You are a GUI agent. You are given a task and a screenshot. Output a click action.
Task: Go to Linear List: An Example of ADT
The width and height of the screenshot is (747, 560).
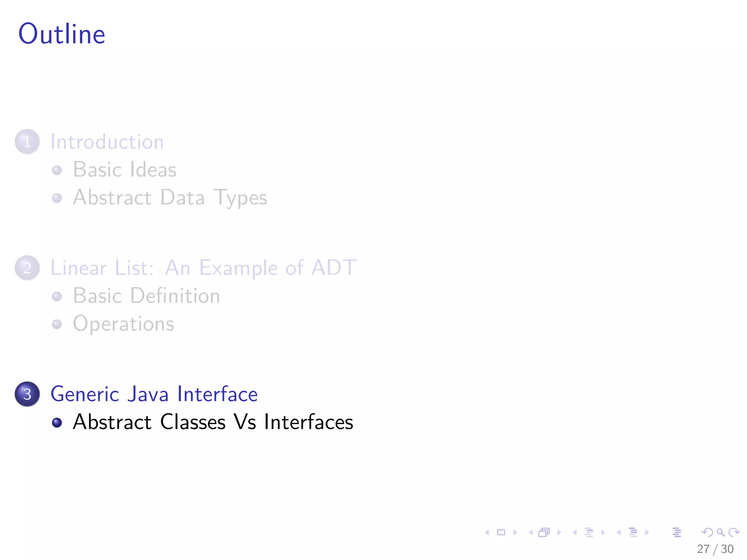pos(203,268)
